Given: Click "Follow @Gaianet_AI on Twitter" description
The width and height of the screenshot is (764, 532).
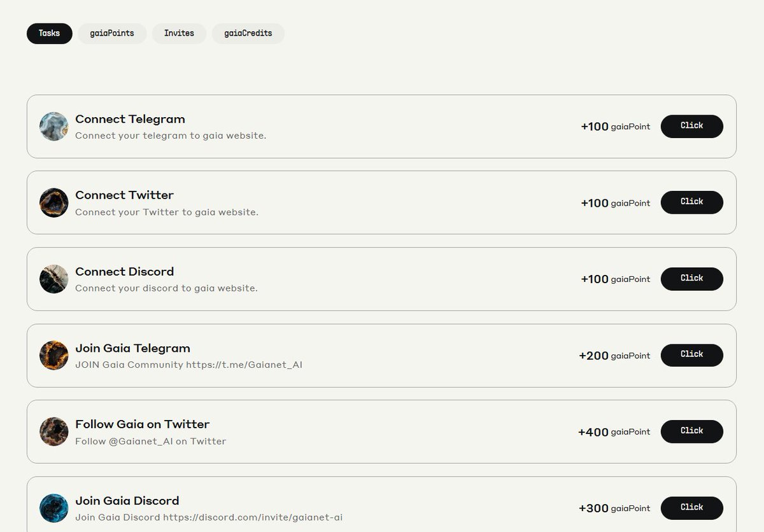Looking at the screenshot, I should click(150, 441).
